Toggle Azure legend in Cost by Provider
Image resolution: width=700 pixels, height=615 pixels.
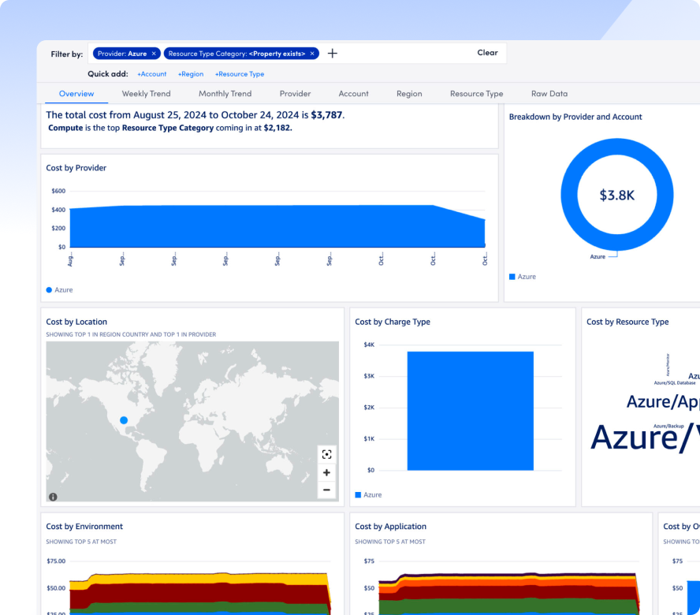tap(59, 290)
